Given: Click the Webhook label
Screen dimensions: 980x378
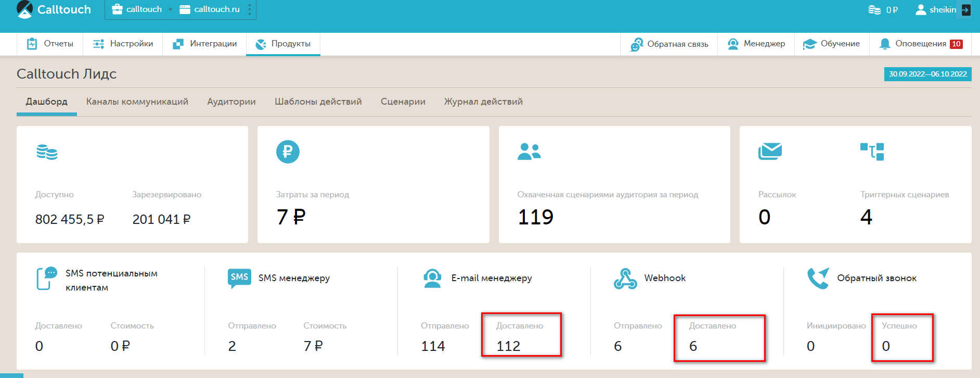Looking at the screenshot, I should pyautogui.click(x=665, y=278).
